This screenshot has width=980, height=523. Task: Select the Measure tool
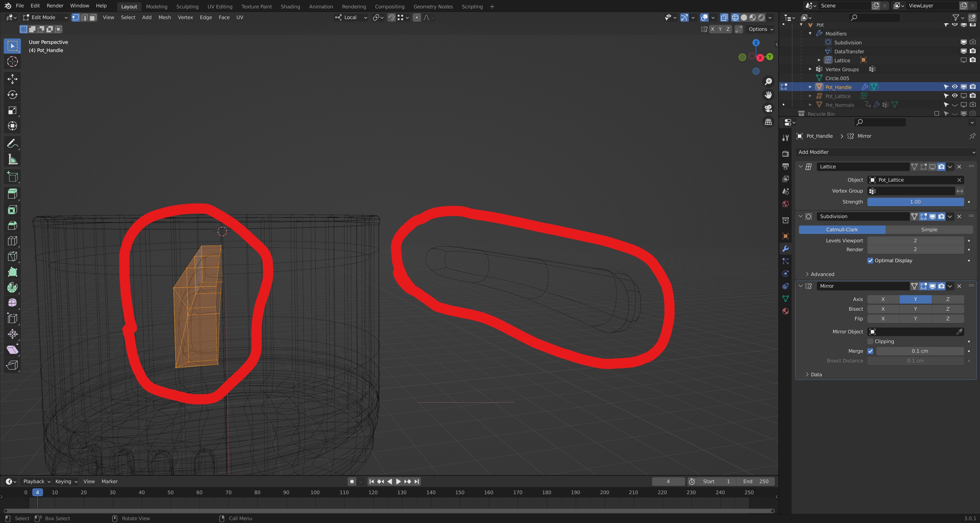coord(12,160)
